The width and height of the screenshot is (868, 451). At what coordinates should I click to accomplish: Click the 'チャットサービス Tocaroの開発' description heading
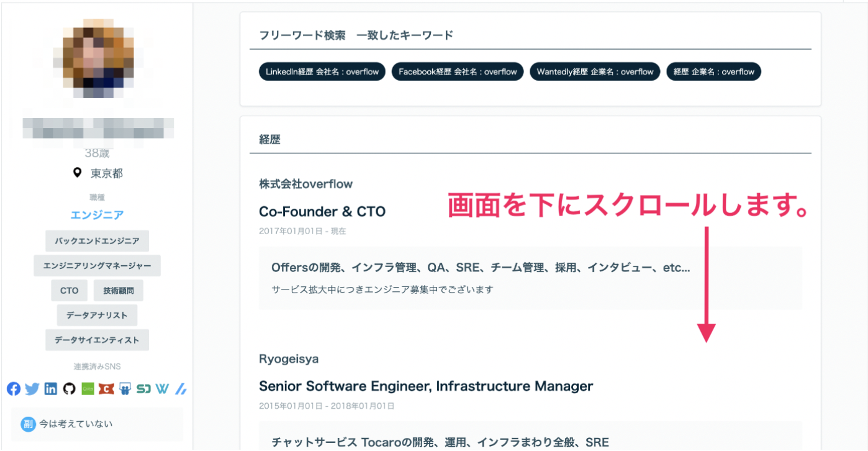pos(440,442)
